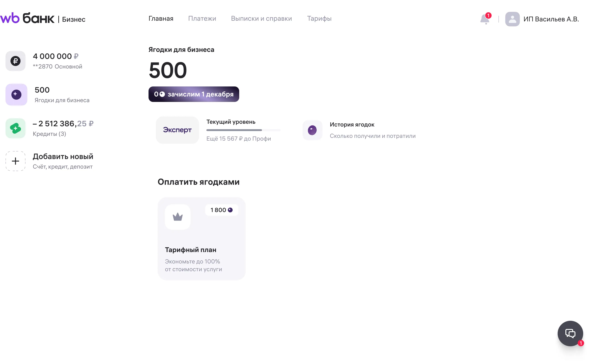The height and width of the screenshot is (364, 590).
Task: Navigate to the Тарифы tab
Action: (x=319, y=18)
